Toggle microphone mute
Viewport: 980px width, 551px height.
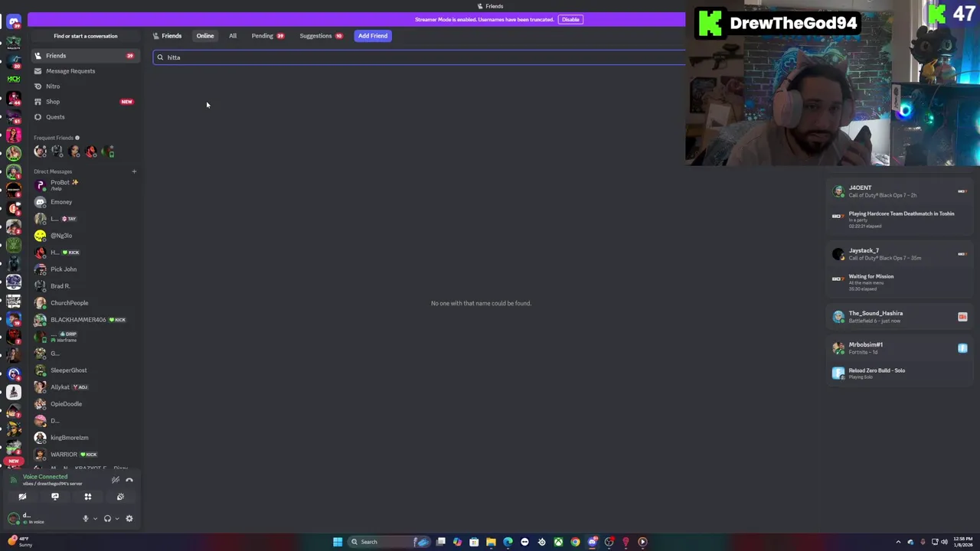tap(86, 519)
